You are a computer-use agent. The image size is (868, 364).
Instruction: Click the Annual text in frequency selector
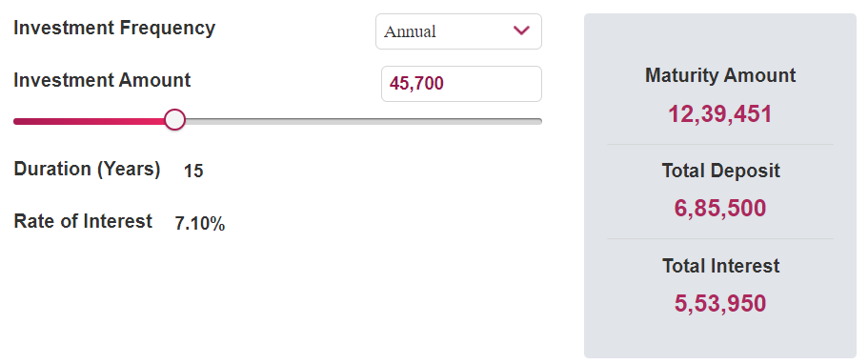pyautogui.click(x=410, y=31)
